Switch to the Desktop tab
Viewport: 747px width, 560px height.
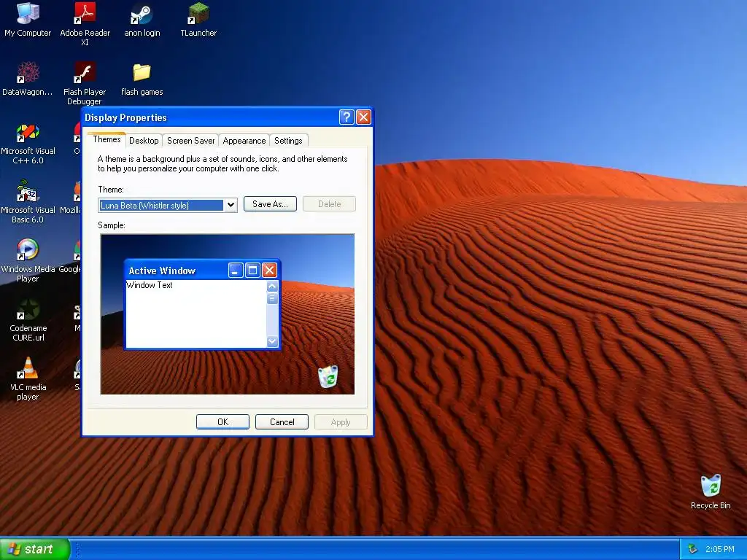[144, 141]
